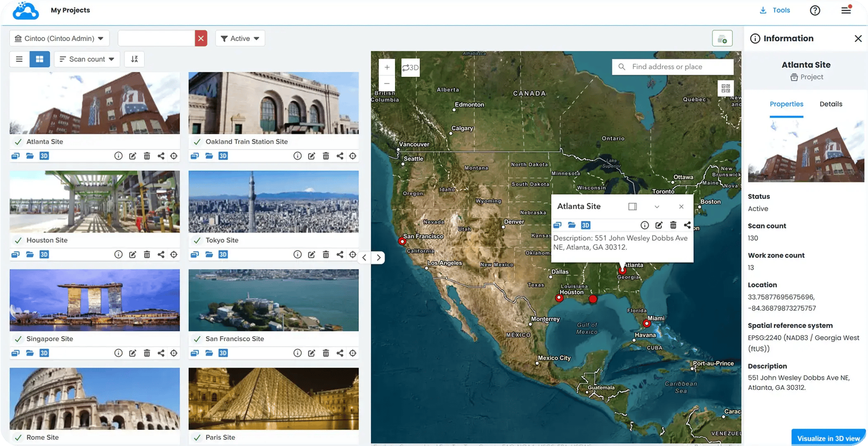Image resolution: width=868 pixels, height=446 pixels.
Task: Toggle the Atlanta Site checkmark
Action: (x=18, y=142)
